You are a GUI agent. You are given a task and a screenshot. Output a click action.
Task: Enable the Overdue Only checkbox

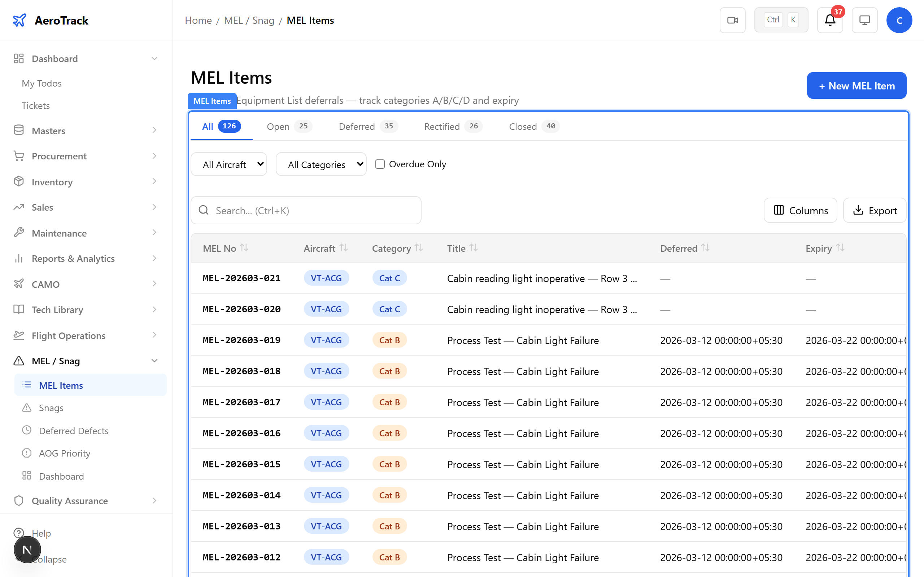(x=380, y=164)
